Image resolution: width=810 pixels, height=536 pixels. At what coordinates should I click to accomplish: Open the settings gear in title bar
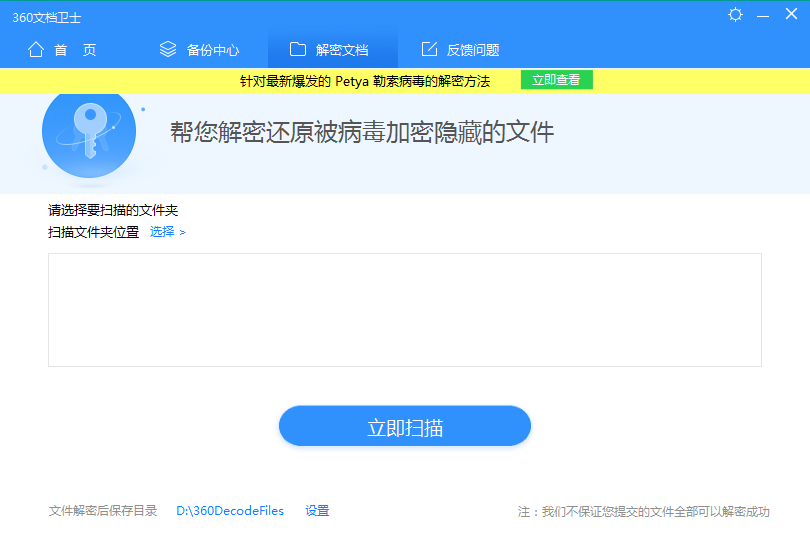click(x=736, y=15)
